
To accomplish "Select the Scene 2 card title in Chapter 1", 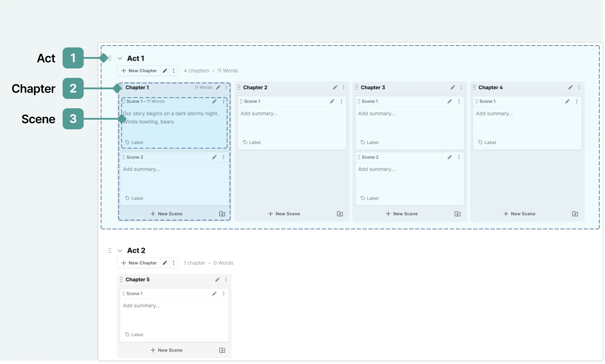I will (135, 157).
